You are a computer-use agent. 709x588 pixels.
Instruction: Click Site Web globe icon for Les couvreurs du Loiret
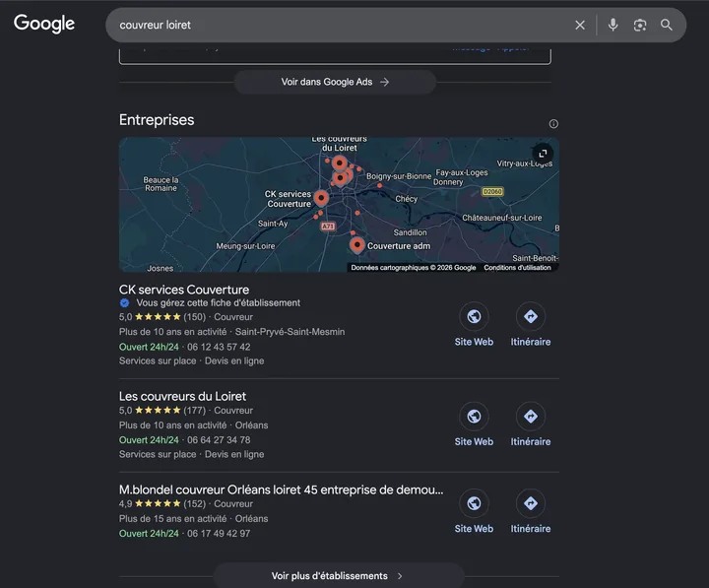click(x=474, y=416)
